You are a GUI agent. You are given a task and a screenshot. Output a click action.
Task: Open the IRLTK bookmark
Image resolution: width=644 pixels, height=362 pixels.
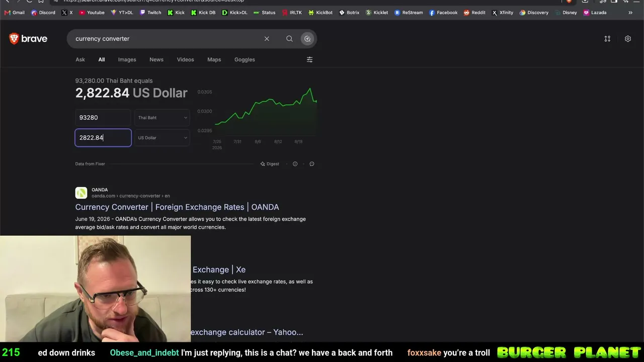(x=292, y=13)
